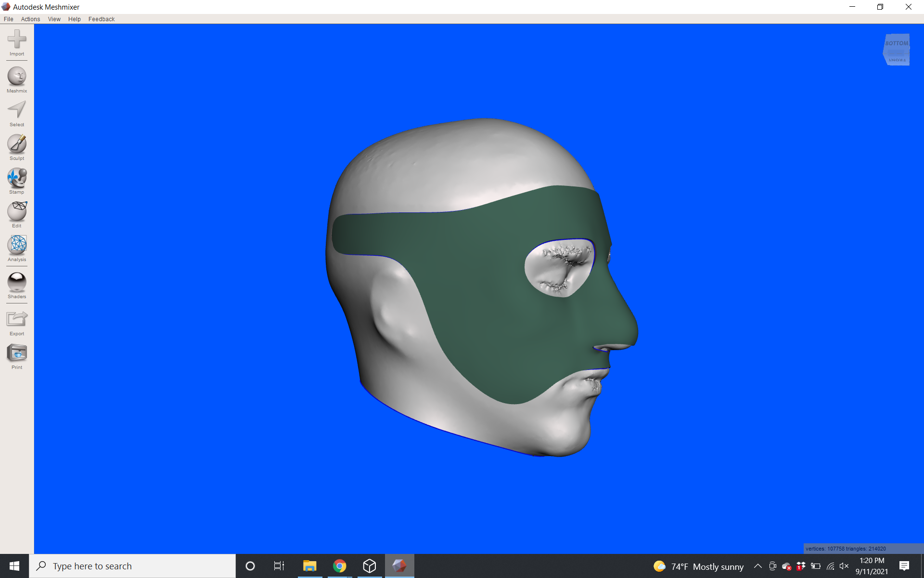Open Windows search field
Viewport: 924px width, 578px height.
pos(132,566)
